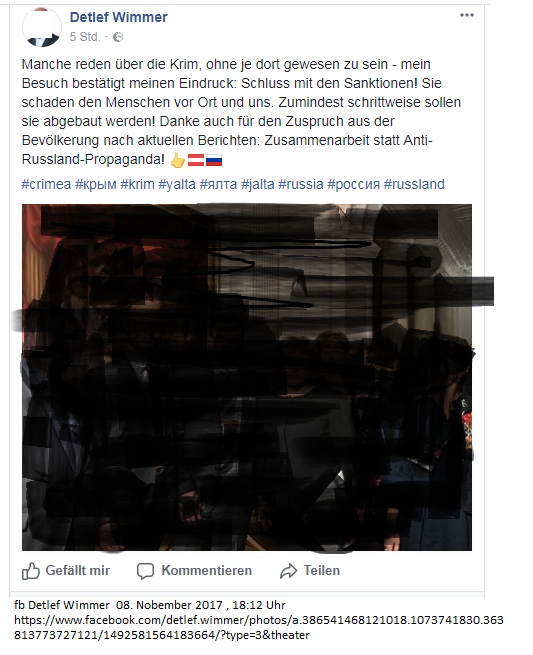The height and width of the screenshot is (655, 533).
Task: Open the #yalta hashtag
Action: click(x=177, y=184)
